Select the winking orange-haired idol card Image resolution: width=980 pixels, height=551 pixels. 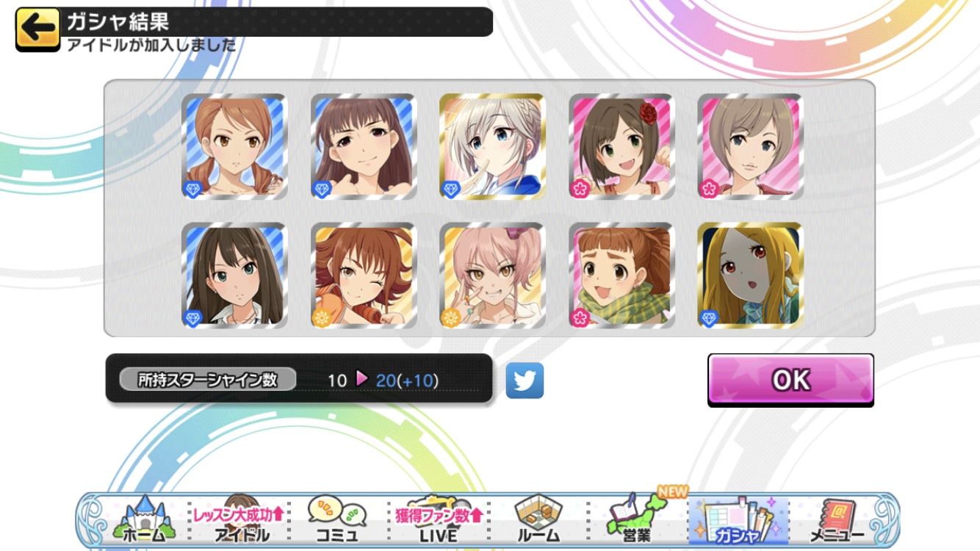click(x=364, y=275)
